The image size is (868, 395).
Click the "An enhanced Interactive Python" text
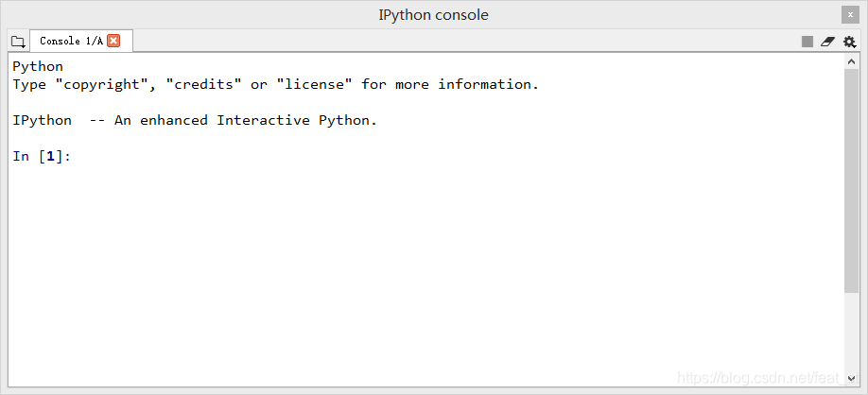(x=246, y=120)
